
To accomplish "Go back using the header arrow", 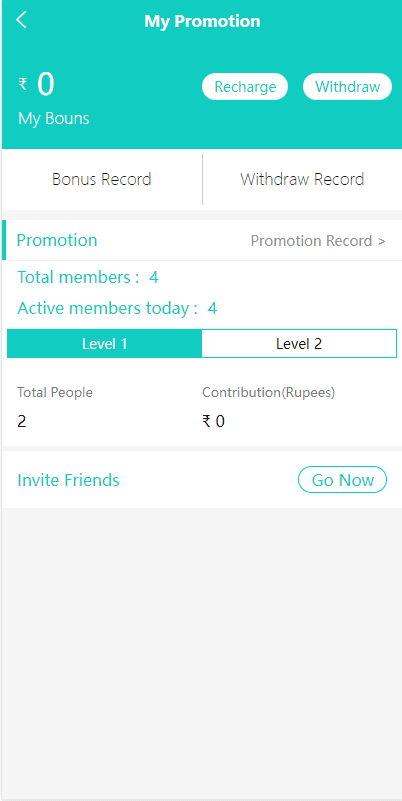I will (x=21, y=20).
